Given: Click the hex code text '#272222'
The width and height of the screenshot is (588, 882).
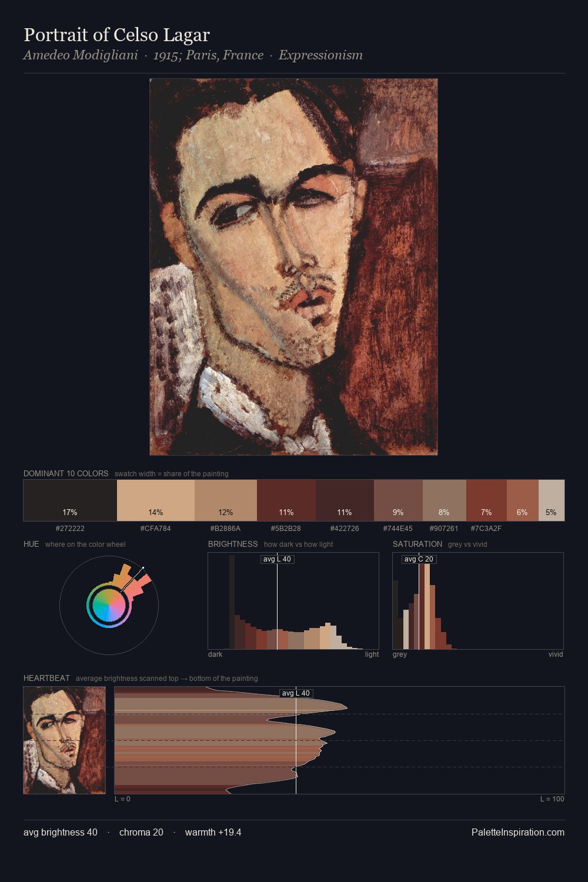Looking at the screenshot, I should 70,529.
